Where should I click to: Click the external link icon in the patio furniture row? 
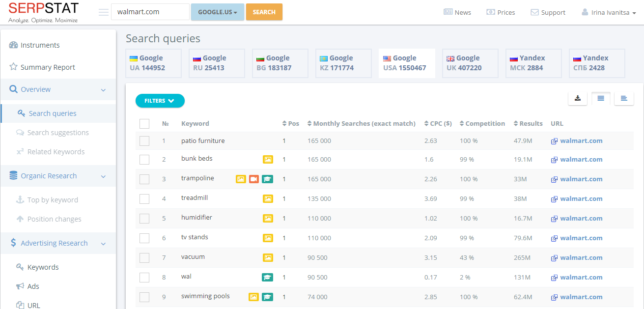tap(554, 141)
